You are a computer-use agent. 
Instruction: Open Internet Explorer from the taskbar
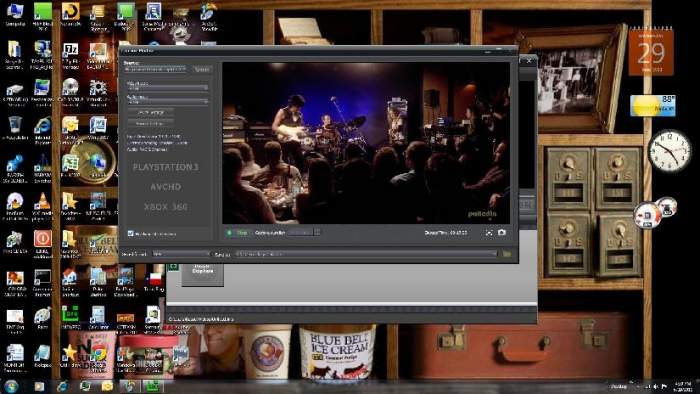[62, 386]
